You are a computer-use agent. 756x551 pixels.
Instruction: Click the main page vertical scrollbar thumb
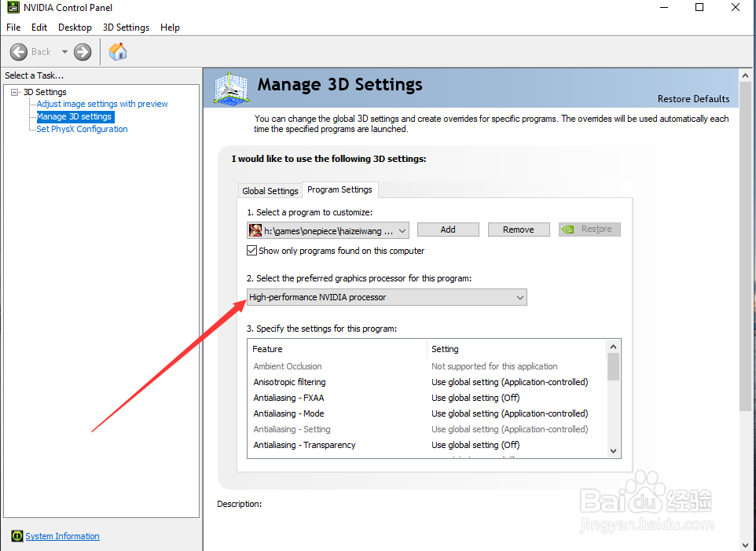746,247
